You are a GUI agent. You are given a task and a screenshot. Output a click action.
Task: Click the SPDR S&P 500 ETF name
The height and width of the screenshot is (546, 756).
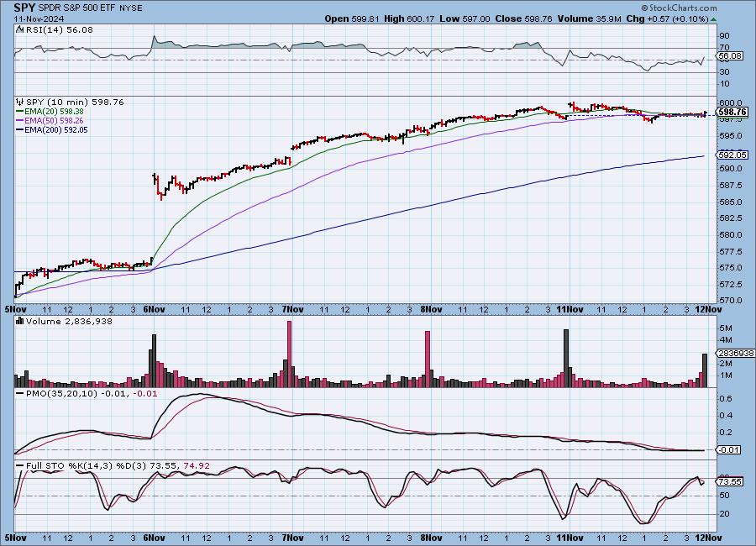coord(76,8)
